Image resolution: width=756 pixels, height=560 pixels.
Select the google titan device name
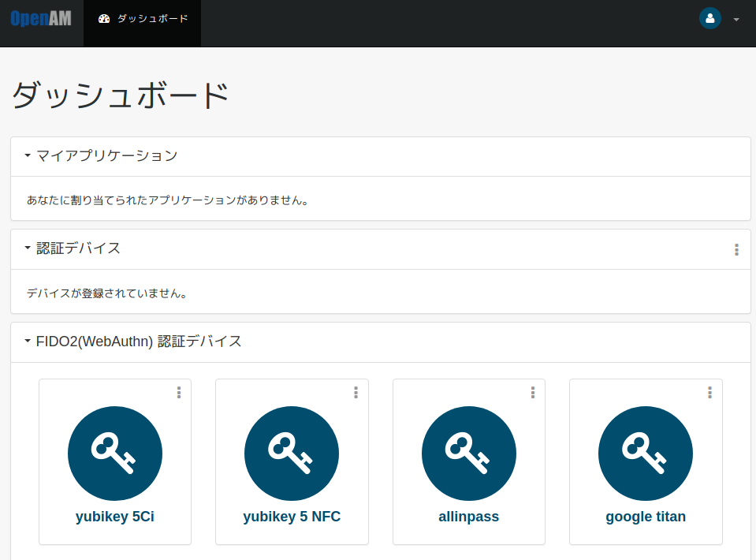[x=646, y=517]
